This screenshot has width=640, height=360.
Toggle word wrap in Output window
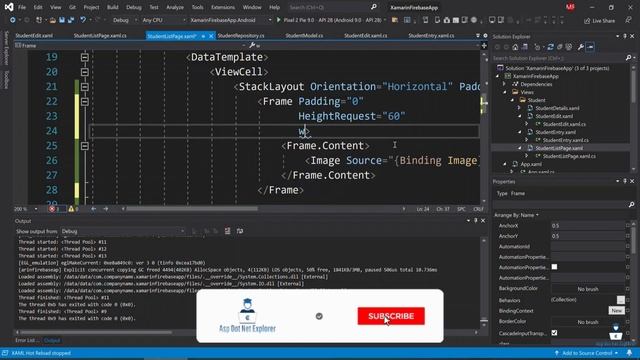point(240,231)
